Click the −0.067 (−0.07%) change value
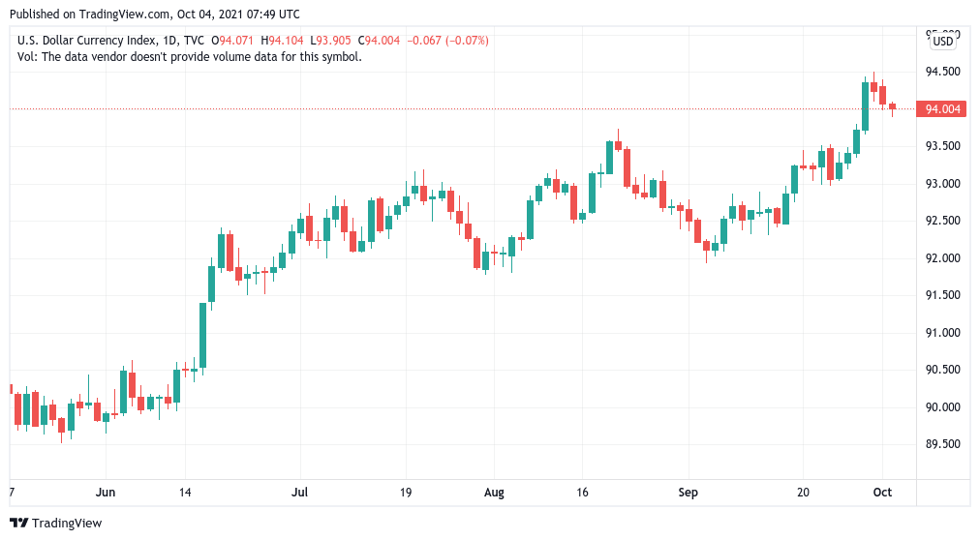980x540 pixels. coord(447,41)
